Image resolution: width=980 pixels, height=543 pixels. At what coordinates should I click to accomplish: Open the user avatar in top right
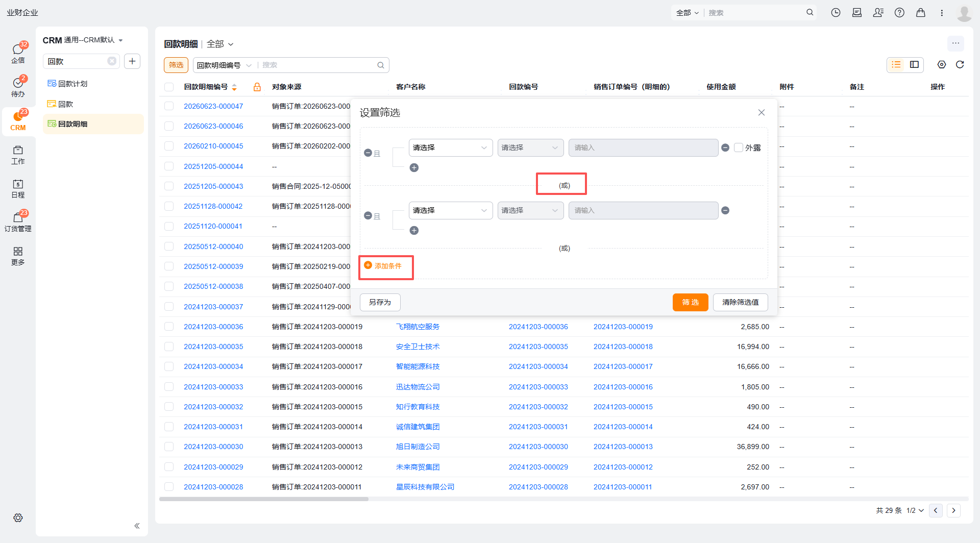(964, 12)
